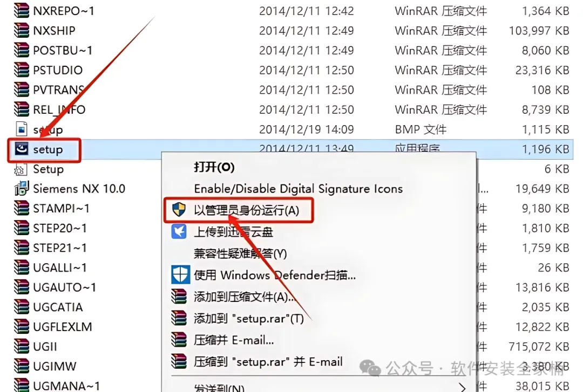The height and width of the screenshot is (392, 583).
Task: Choose 以管理员身份运行(A) from context menu
Action: [x=247, y=210]
